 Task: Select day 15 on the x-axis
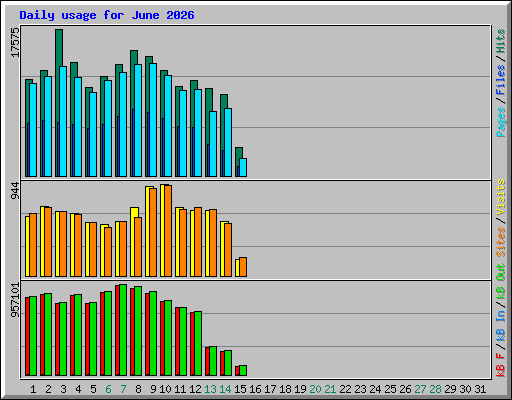(240, 389)
